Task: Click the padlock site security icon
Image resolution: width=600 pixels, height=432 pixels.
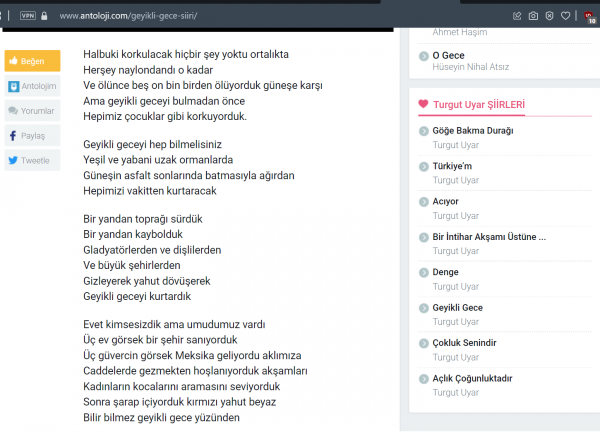Action: coord(44,16)
